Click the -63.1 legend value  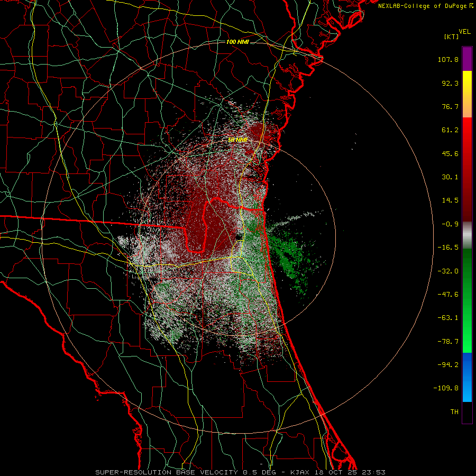pos(448,318)
